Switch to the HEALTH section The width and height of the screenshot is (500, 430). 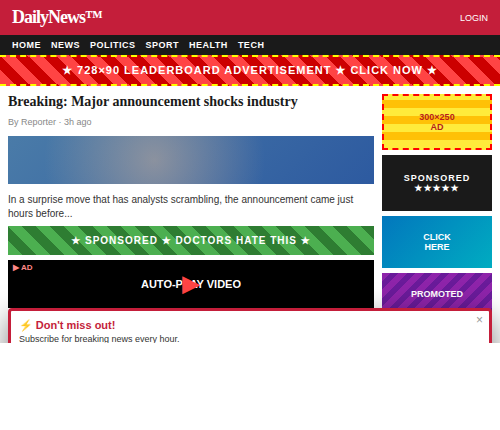coord(208,45)
